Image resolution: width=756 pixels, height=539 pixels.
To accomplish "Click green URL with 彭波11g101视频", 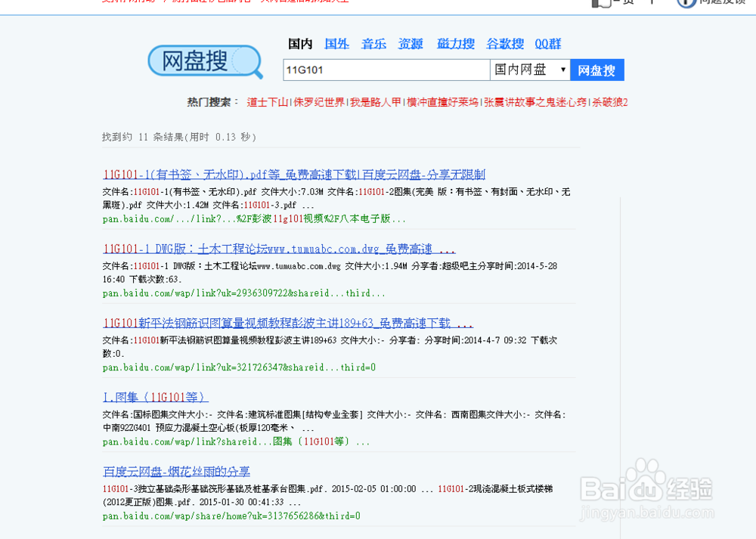I will click(x=254, y=219).
